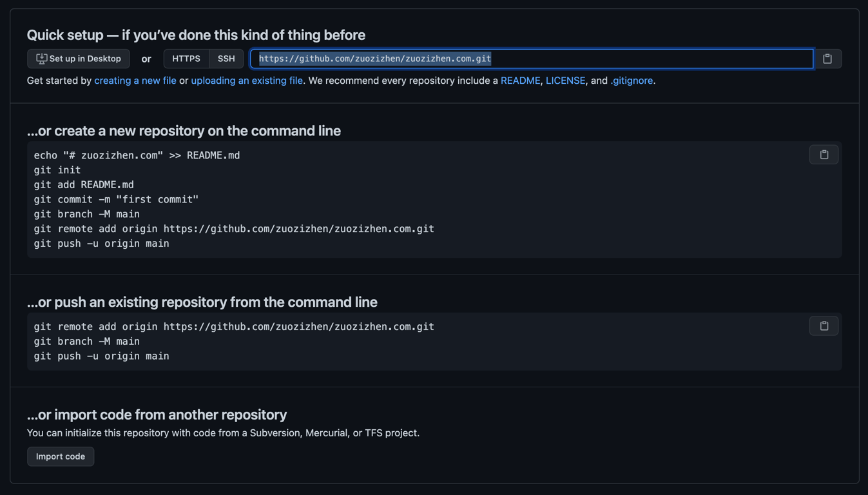Copy the push existing repository commands
868x495 pixels.
tap(824, 326)
